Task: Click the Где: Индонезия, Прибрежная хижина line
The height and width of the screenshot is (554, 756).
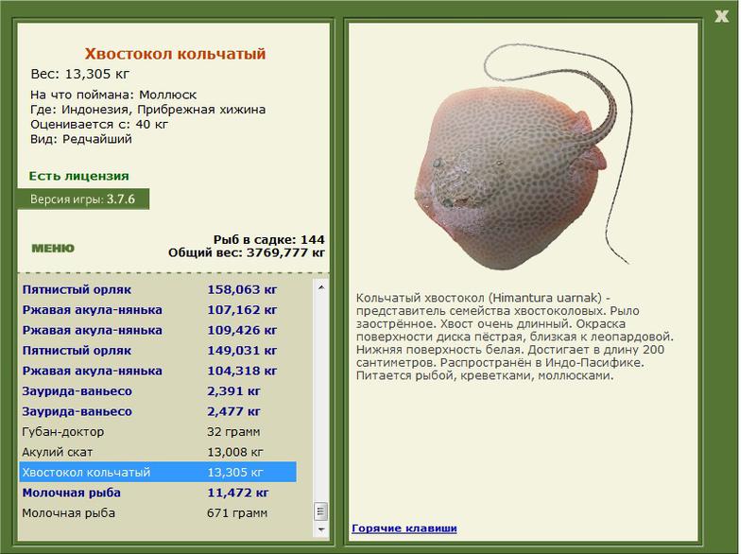Action: click(147, 110)
